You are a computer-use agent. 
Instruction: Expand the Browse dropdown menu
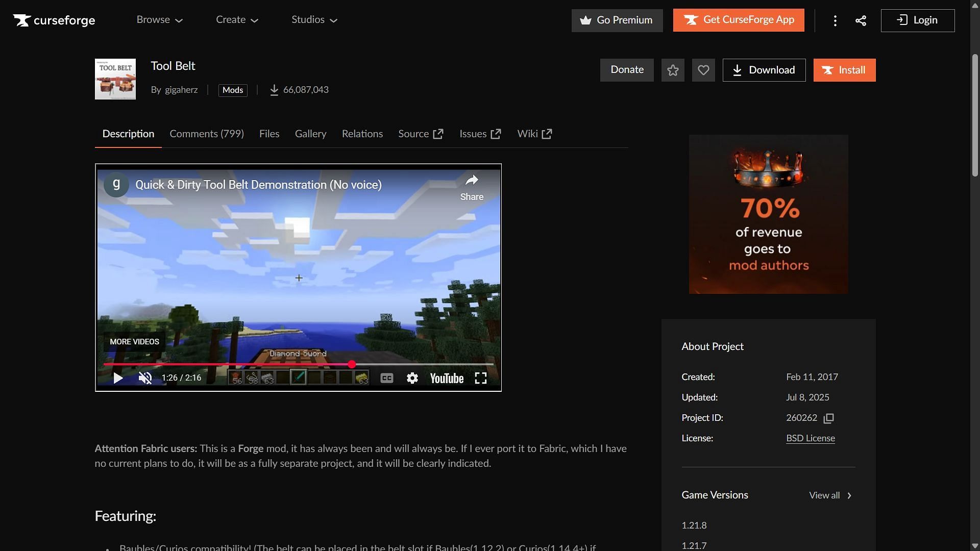tap(159, 20)
